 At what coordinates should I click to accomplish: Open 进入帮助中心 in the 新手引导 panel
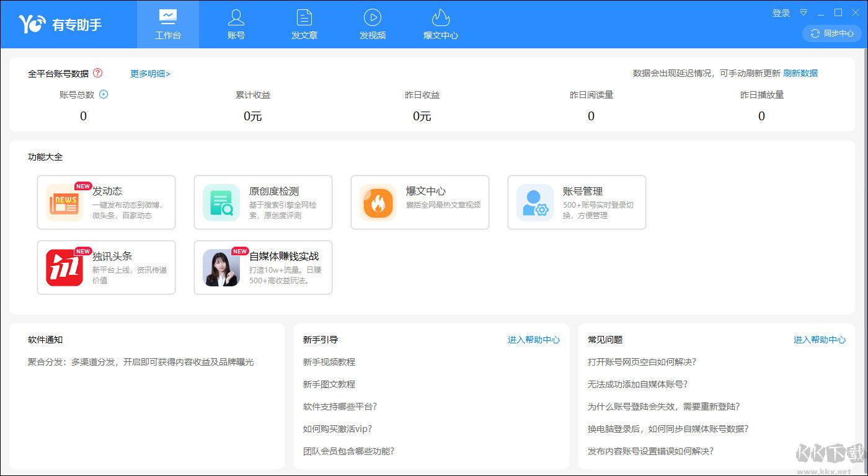pyautogui.click(x=533, y=340)
